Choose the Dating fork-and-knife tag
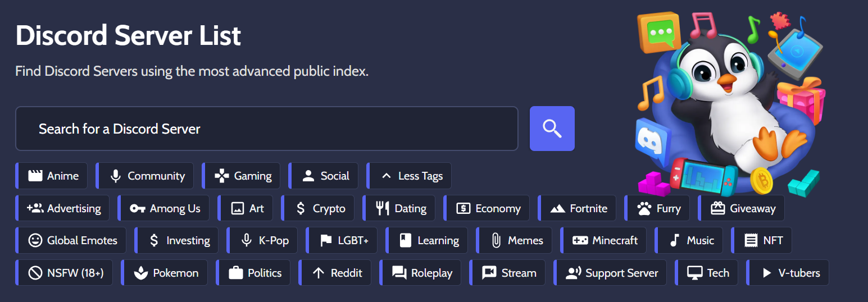The height and width of the screenshot is (302, 868). (x=399, y=208)
